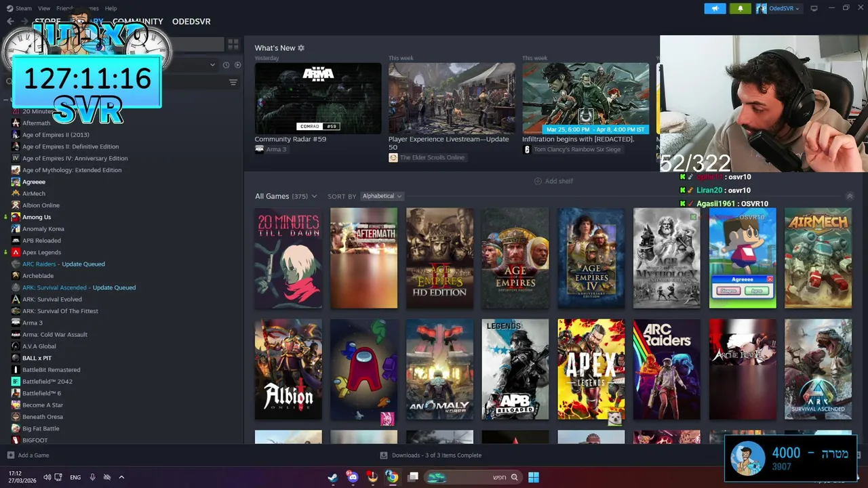The height and width of the screenshot is (488, 868).
Task: Open Chrome from the taskbar
Action: [392, 477]
